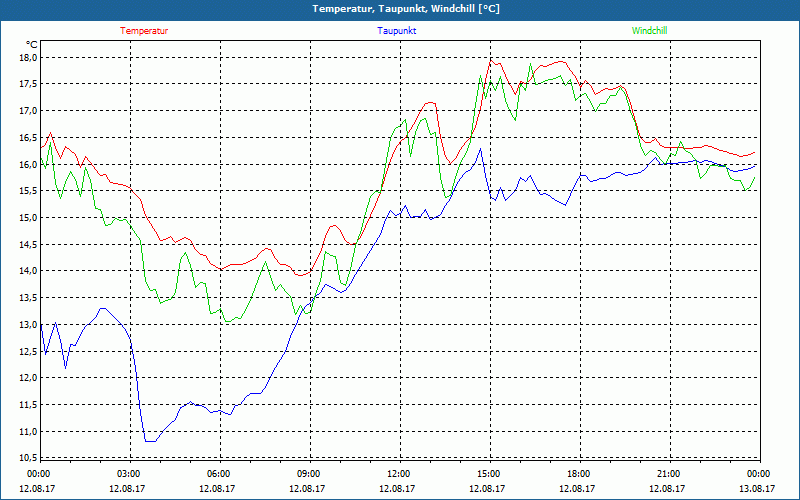Click the 11,0 y-axis value
The width and height of the screenshot is (800, 500).
click(28, 431)
